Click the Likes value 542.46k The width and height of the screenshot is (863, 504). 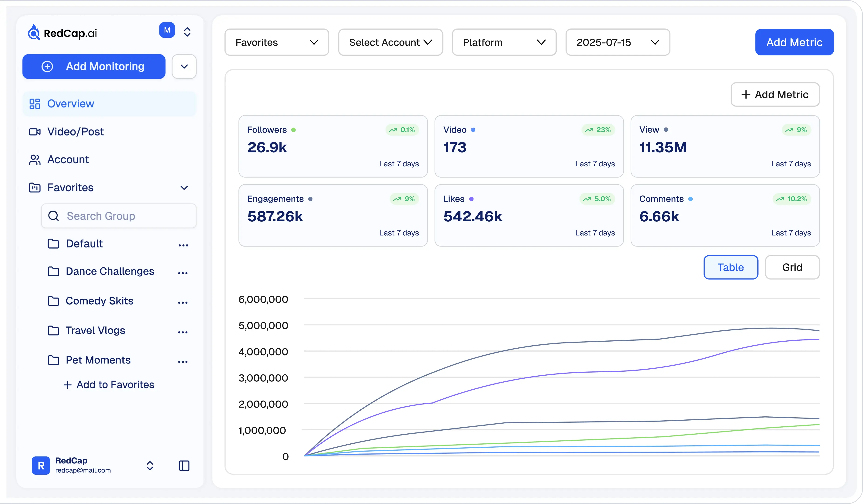click(x=473, y=216)
